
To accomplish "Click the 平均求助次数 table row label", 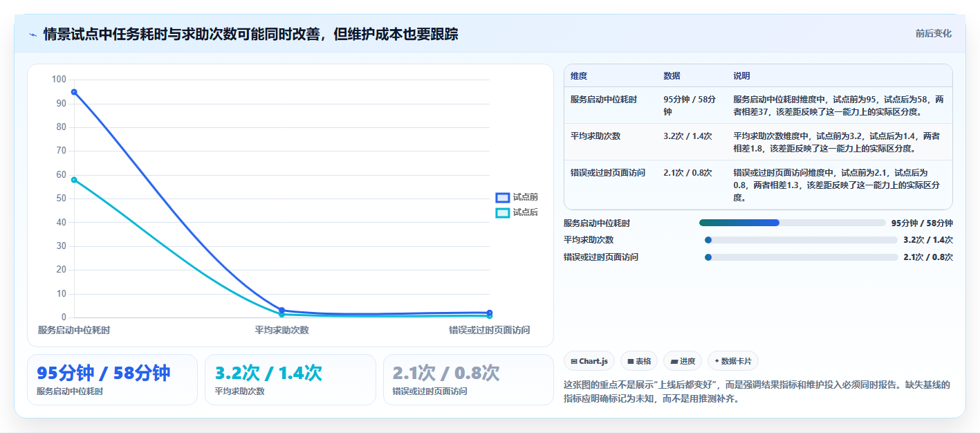I will pyautogui.click(x=595, y=136).
